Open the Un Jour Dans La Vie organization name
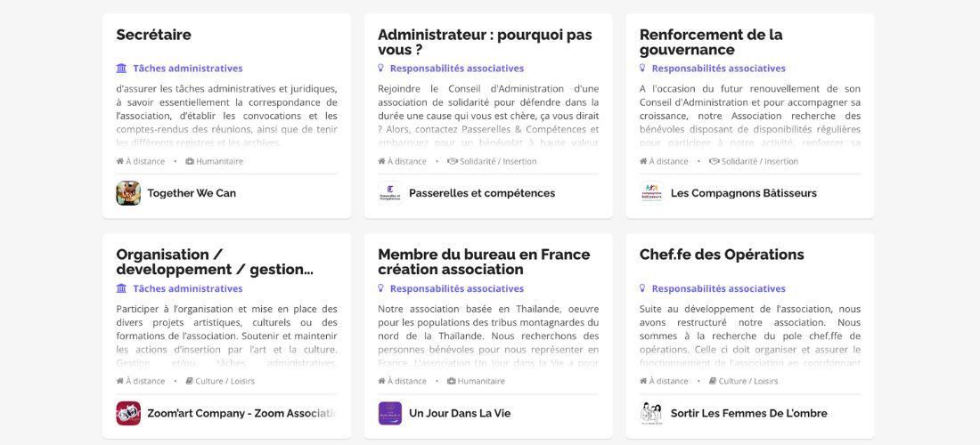 coord(460,413)
